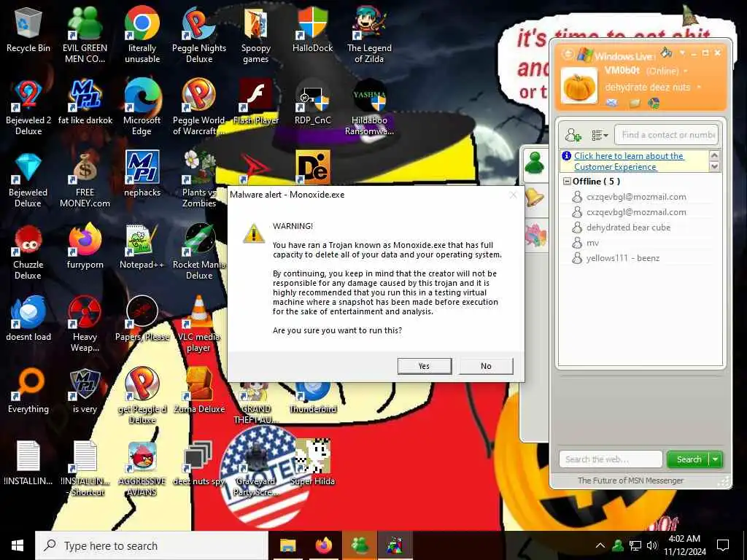
Task: Launch Papers, Please shortcut
Action: point(142,318)
